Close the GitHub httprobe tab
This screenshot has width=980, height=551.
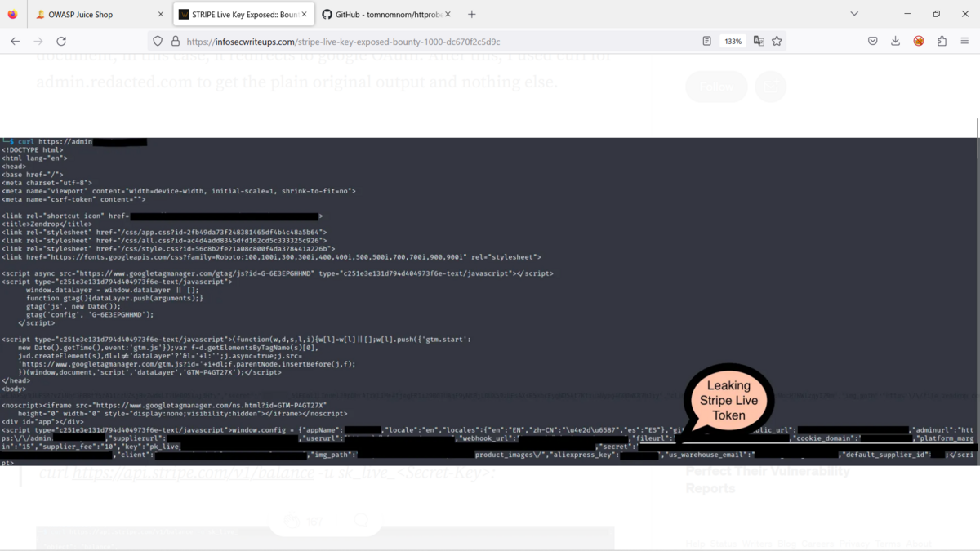point(448,14)
